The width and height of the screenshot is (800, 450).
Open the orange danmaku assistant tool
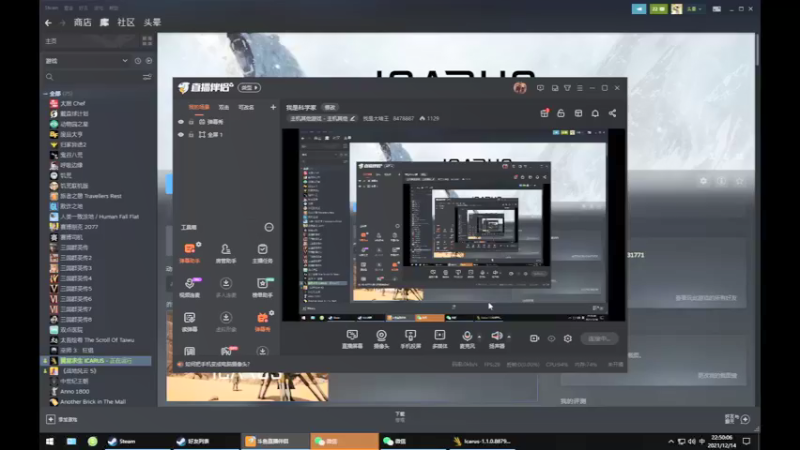tap(189, 253)
